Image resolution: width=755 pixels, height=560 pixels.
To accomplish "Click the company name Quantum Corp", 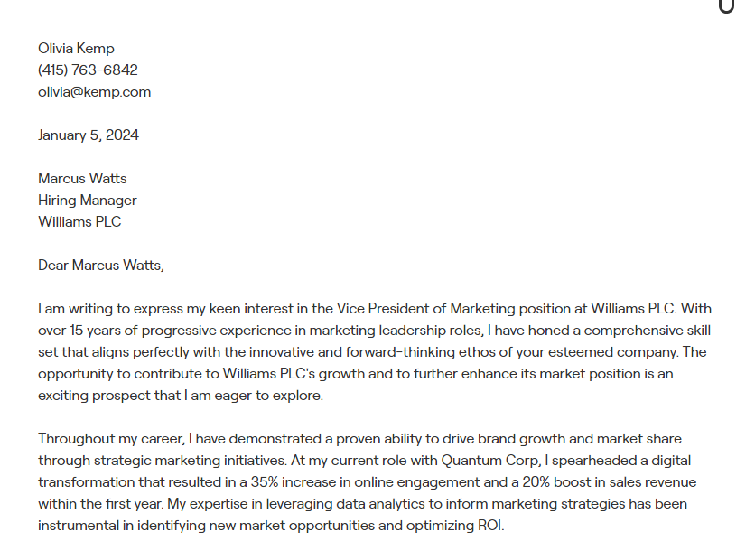I will (x=489, y=461).
